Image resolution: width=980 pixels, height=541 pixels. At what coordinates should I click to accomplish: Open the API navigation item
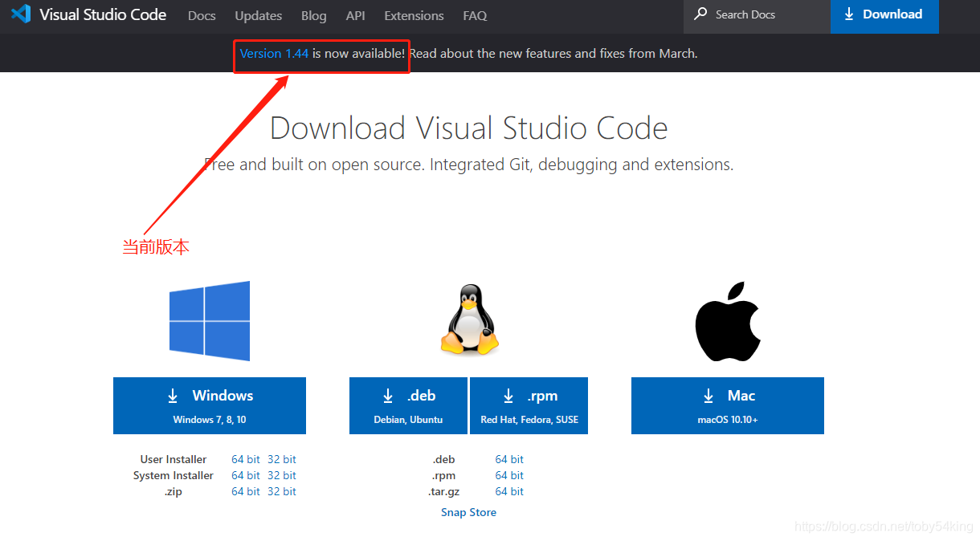(356, 15)
